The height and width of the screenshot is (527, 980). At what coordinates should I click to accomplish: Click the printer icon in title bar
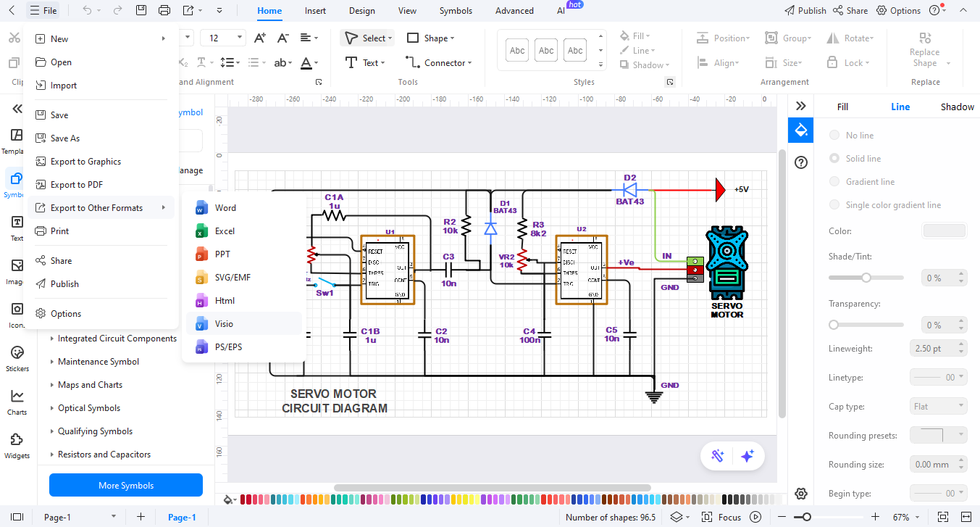tap(164, 10)
